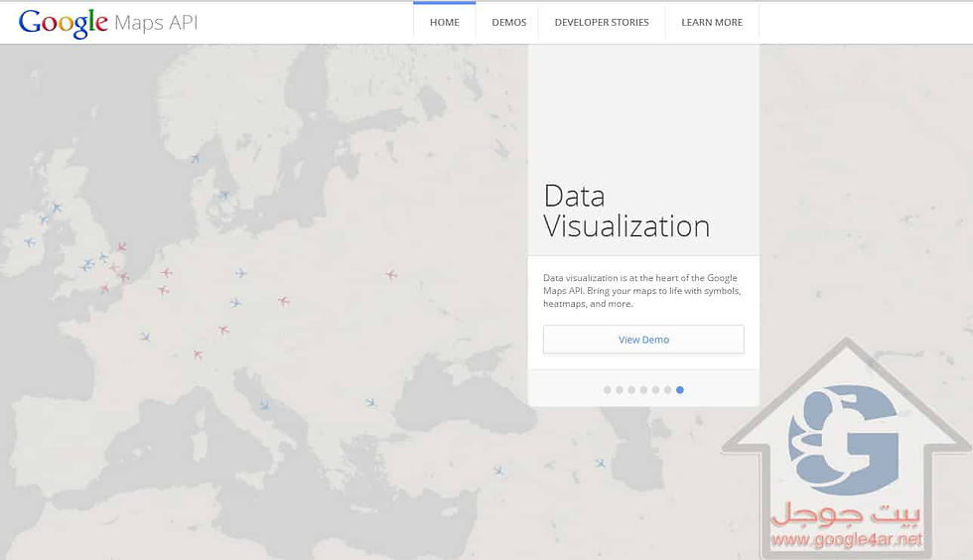Click the View Demo button
Viewport: 973px width, 560px height.
tap(643, 340)
